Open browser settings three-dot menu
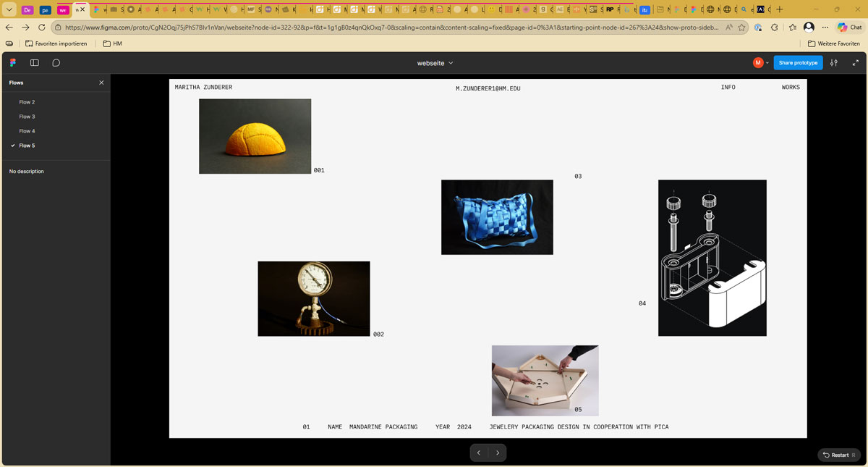Image resolution: width=868 pixels, height=467 pixels. (825, 28)
